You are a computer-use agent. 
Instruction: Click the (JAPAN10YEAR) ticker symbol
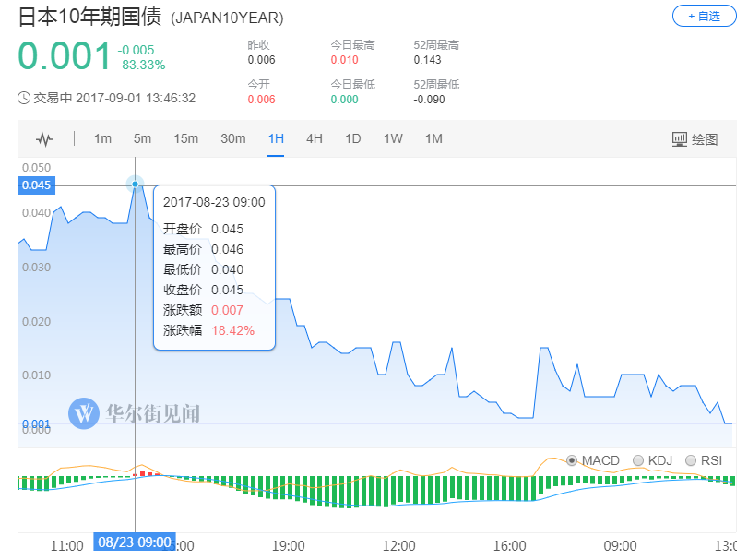click(x=227, y=18)
